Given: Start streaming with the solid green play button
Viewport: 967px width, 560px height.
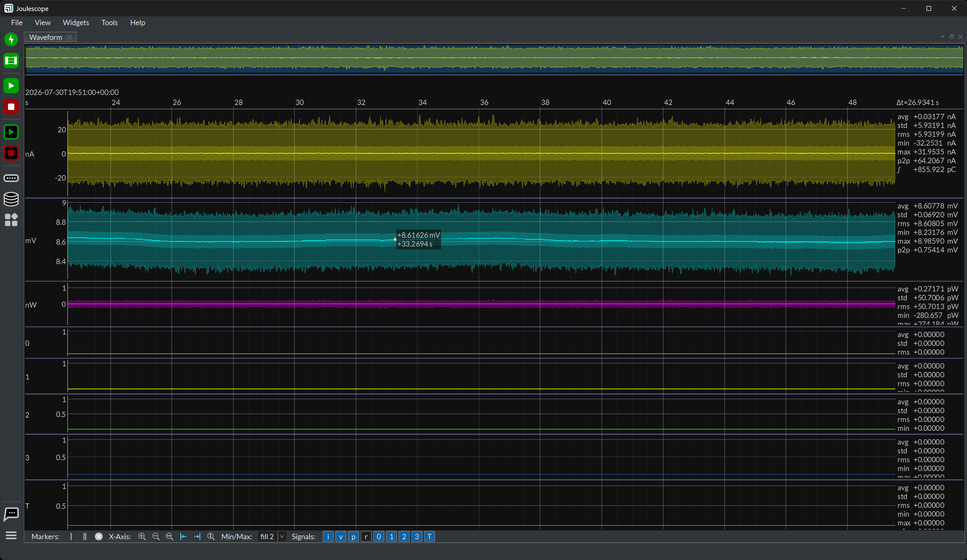Looking at the screenshot, I should click(x=11, y=86).
